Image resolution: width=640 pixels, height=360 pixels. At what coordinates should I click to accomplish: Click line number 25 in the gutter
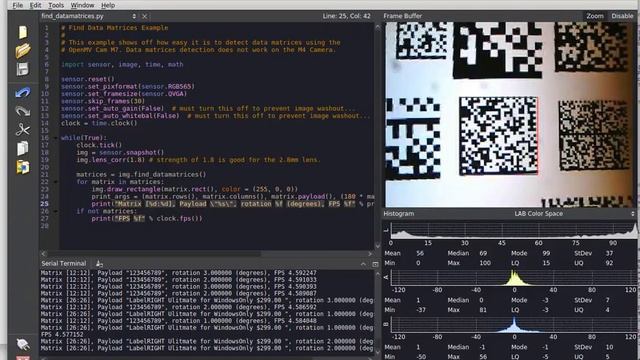(44, 204)
